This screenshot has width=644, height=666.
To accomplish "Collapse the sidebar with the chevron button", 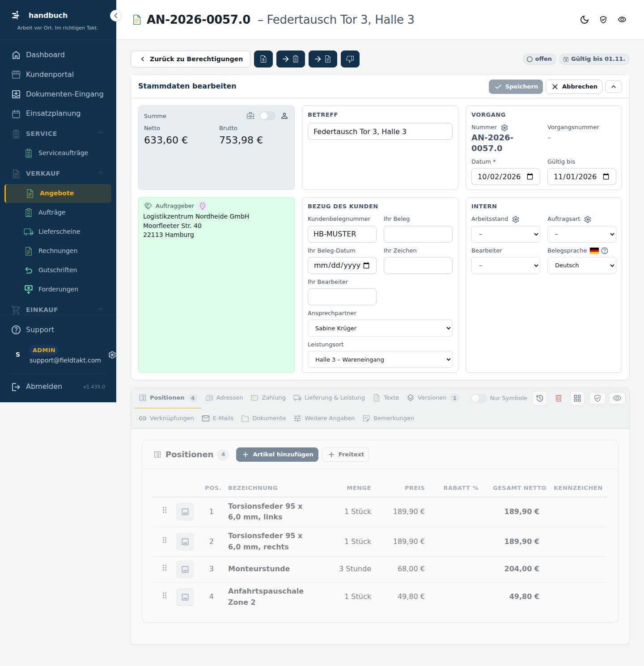I will pos(116,16).
